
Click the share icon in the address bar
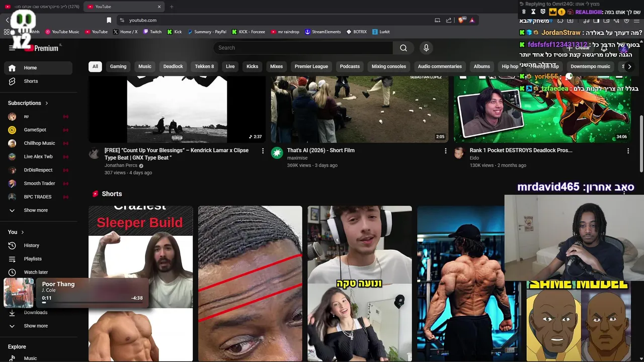click(448, 20)
